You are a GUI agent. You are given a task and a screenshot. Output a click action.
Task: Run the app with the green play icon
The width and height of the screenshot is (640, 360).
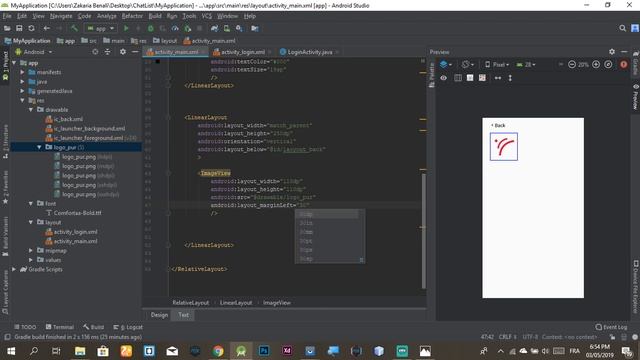tap(126, 28)
